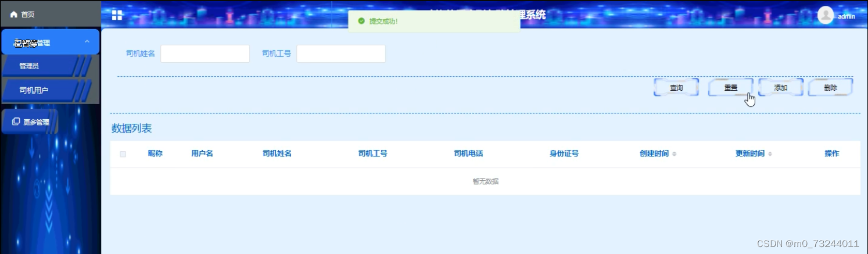
Task: Click the 司机工号 column header
Action: click(x=373, y=153)
